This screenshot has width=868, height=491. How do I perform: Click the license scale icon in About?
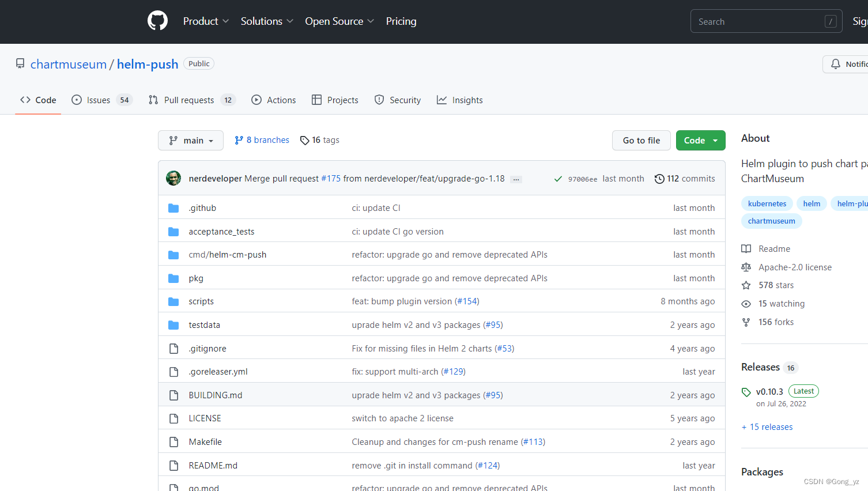[x=746, y=267]
